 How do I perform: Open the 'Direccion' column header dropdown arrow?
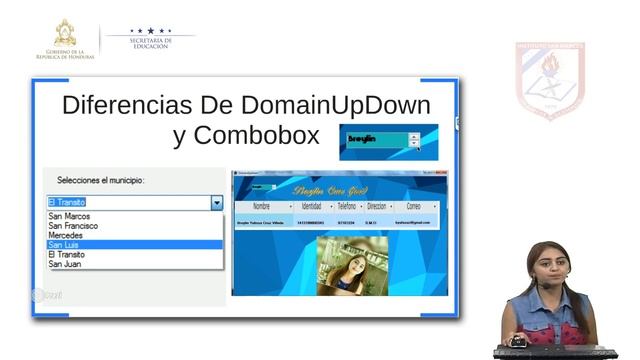391,207
